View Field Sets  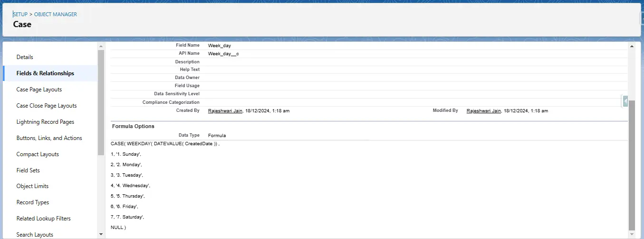coord(28,170)
